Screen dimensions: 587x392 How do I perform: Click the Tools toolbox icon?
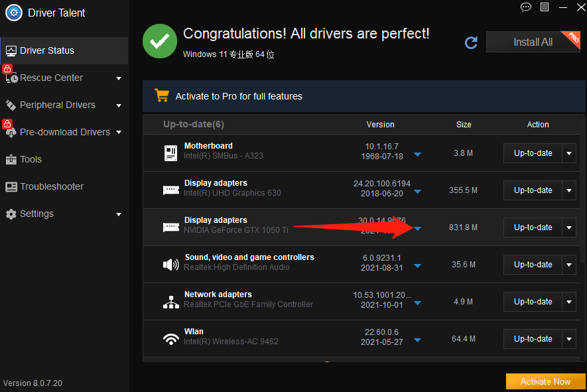[x=11, y=159]
